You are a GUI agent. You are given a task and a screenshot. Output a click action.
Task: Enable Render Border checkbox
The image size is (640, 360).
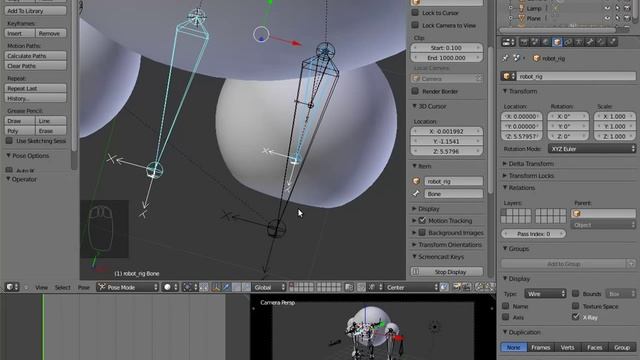tap(415, 91)
